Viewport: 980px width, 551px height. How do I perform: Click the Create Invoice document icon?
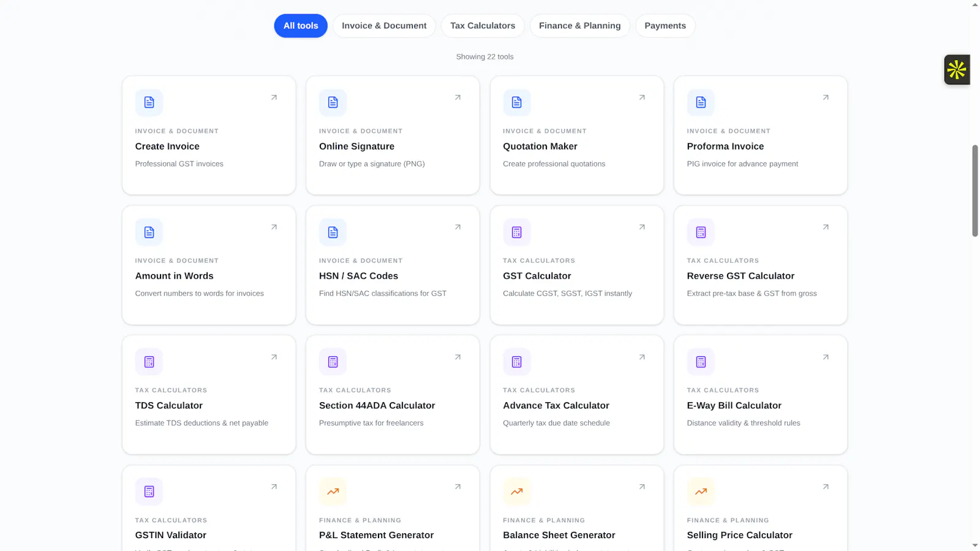click(x=149, y=102)
